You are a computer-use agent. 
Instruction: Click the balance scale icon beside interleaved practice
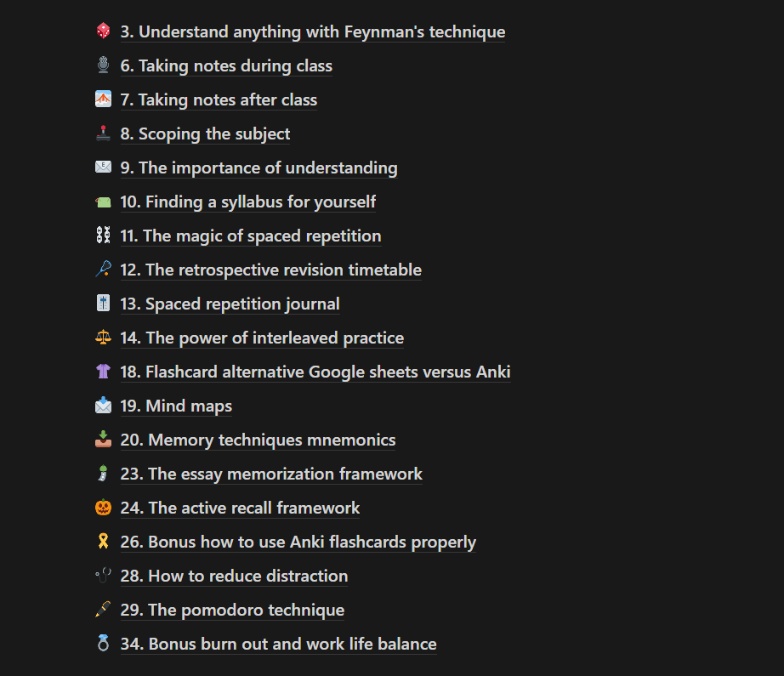[103, 337]
